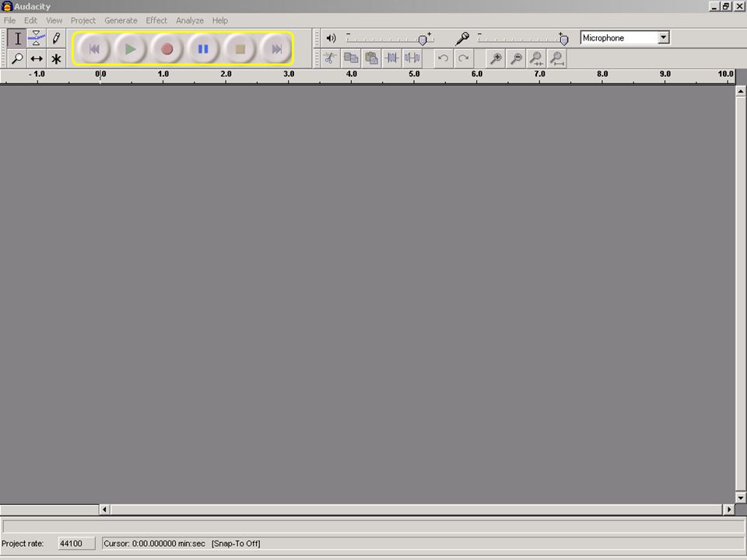Open the Microphone input source dropdown
This screenshot has height=560, width=747.
pyautogui.click(x=663, y=37)
